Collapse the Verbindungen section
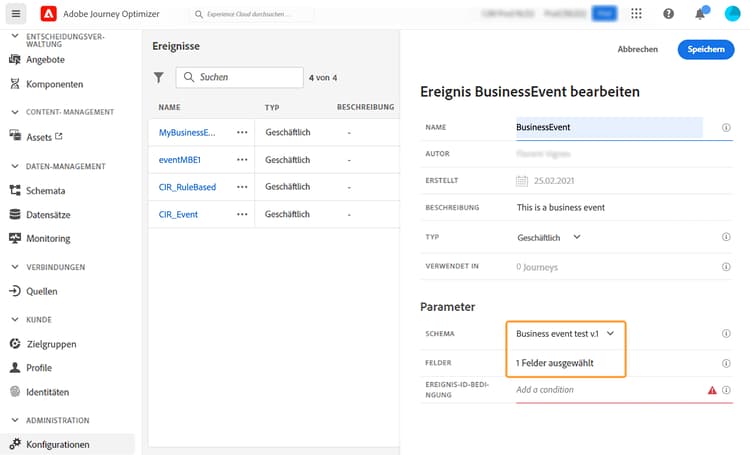The width and height of the screenshot is (750, 455). tap(15, 267)
